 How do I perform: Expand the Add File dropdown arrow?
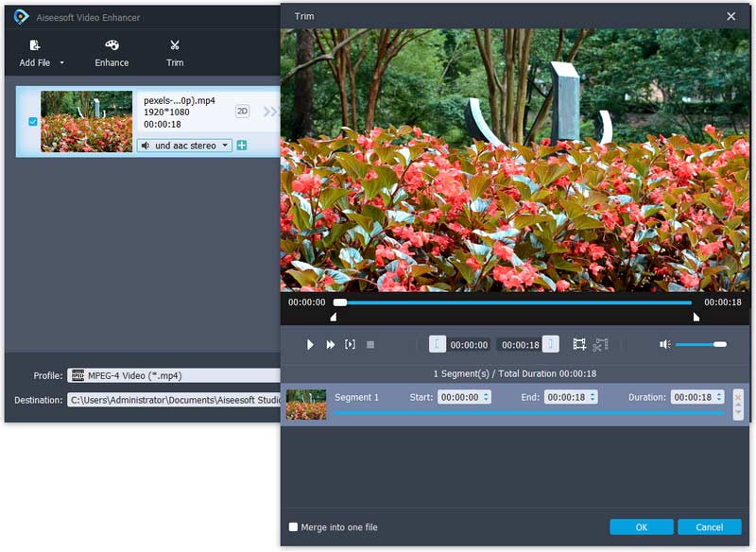click(62, 63)
